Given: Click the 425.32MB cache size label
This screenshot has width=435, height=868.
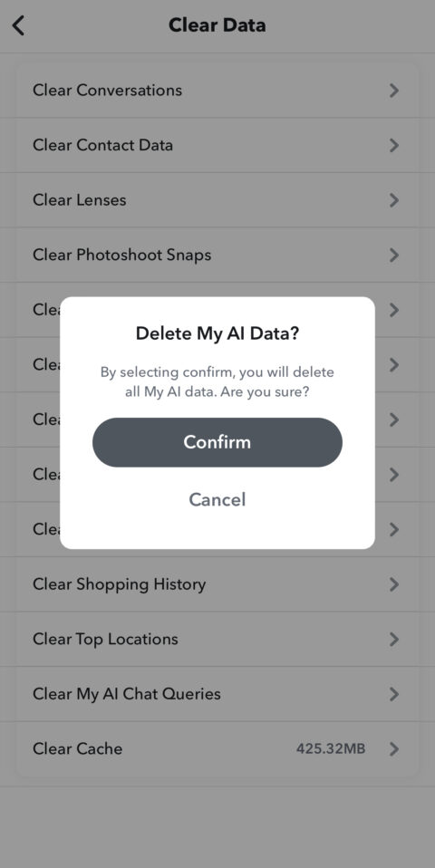Looking at the screenshot, I should click(x=331, y=749).
